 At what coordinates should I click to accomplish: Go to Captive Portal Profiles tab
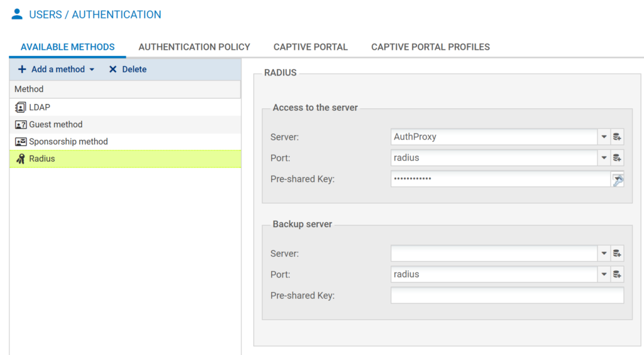pos(430,47)
